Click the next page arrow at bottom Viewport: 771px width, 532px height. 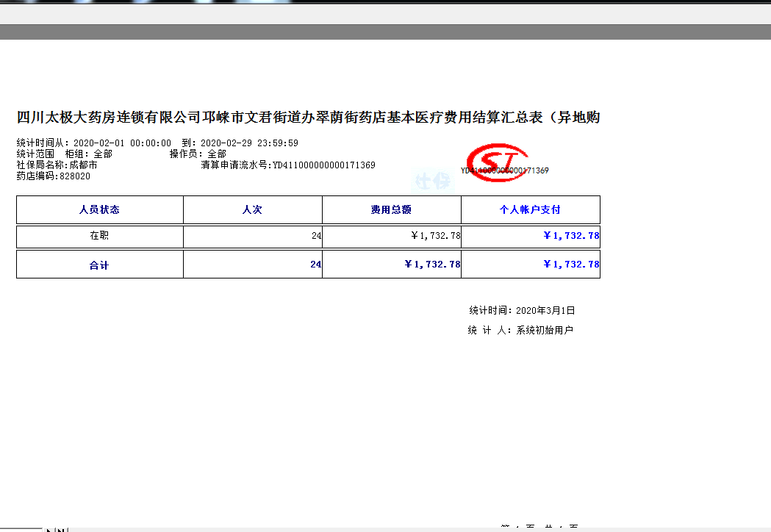point(49,530)
